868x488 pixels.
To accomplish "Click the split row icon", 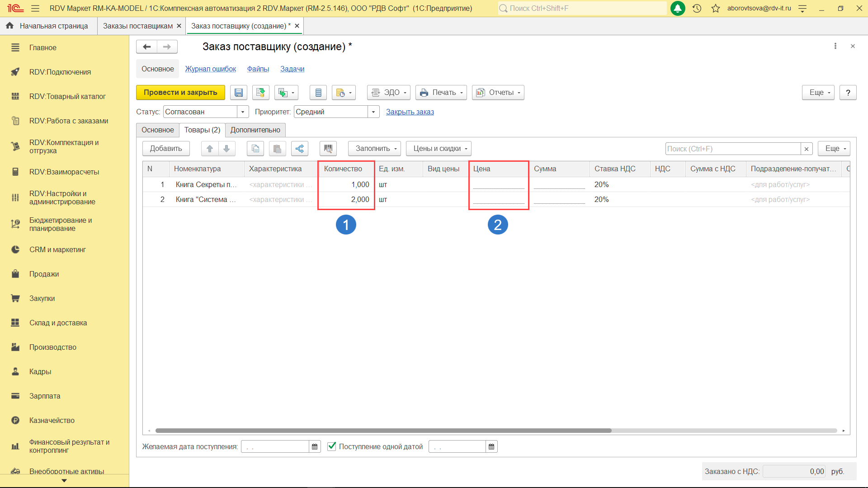I will click(300, 149).
